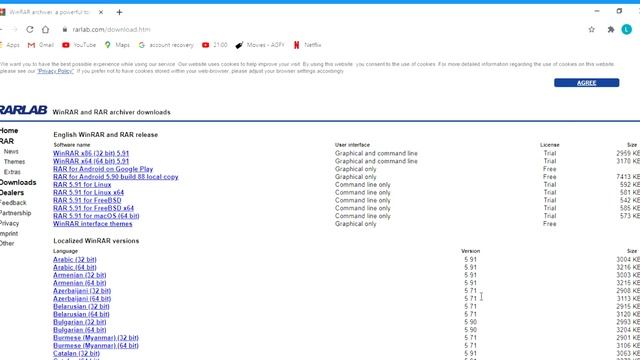
Task: Click the AGREE cookie button
Action: tap(587, 83)
